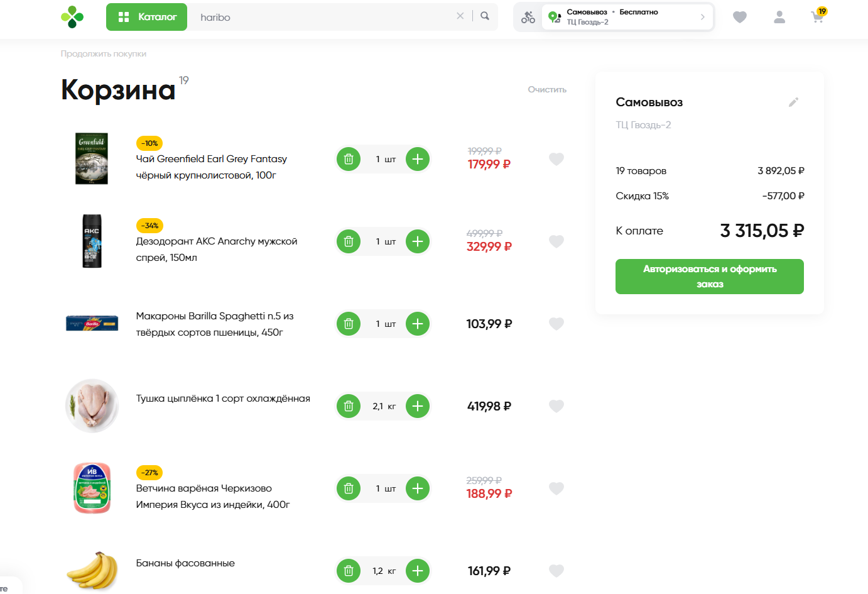Screen dimensions: 868x594
Task: Delete Barilla Spaghetti from the cart
Action: coord(349,324)
